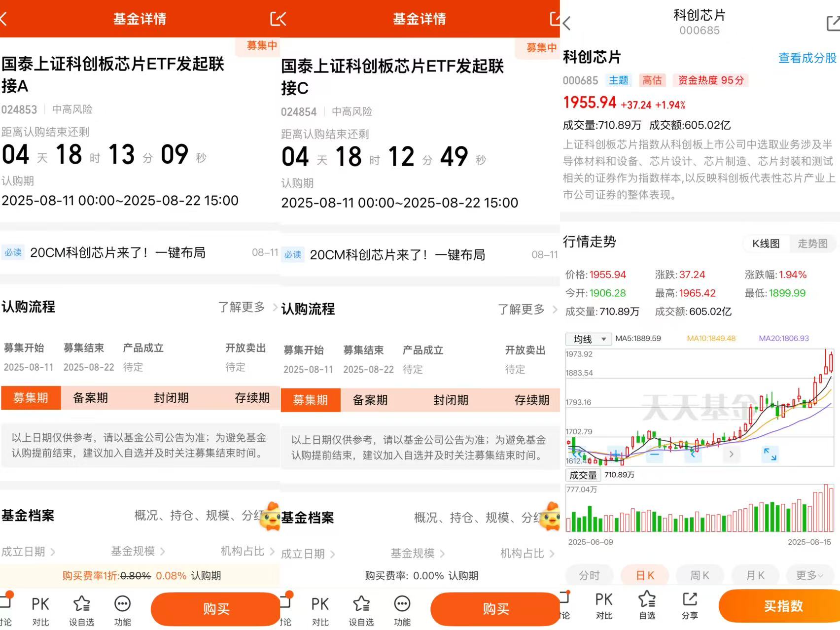Viewport: 840px width, 630px height.
Task: Tap 设自选 star on the 联接A fund page
Action: (x=81, y=611)
